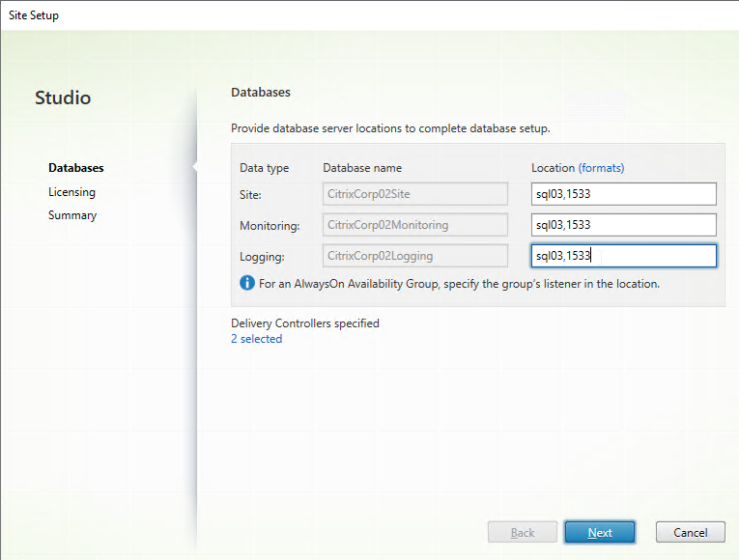Click the Cancel button
Screen dimensions: 739x560
(x=690, y=532)
